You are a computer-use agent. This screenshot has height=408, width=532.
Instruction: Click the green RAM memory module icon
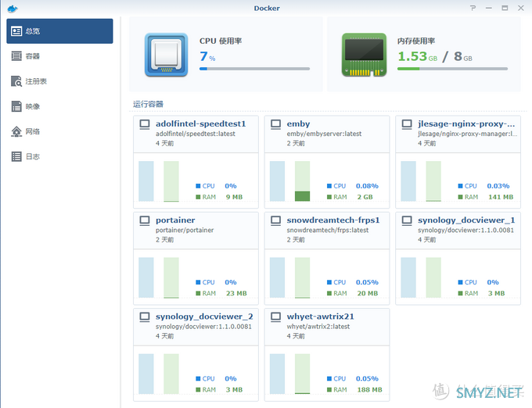[x=364, y=55]
